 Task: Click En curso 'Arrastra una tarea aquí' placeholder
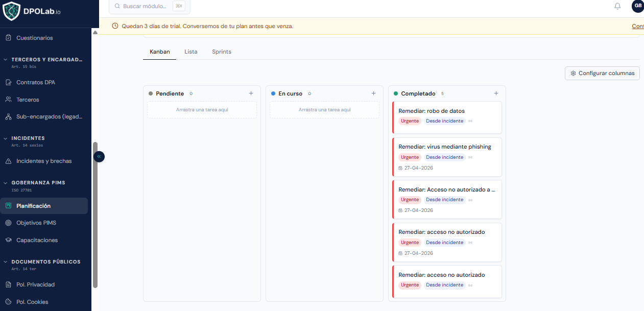[x=325, y=110]
